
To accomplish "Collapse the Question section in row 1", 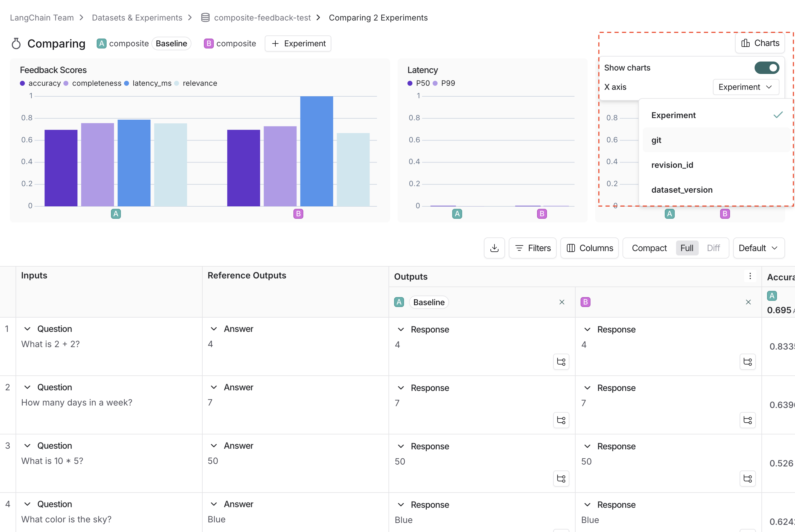I will click(28, 329).
